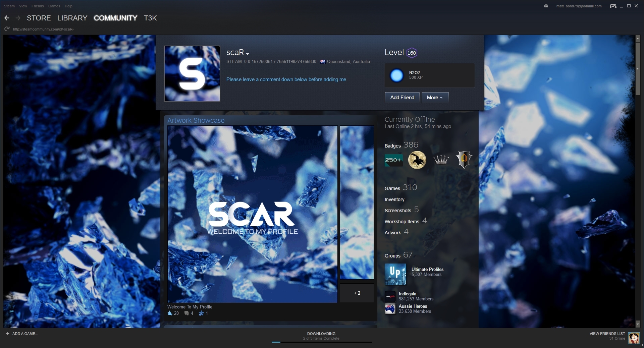Click the page scrollbar thumb
Screen dimensions: 644x348
point(638,69)
